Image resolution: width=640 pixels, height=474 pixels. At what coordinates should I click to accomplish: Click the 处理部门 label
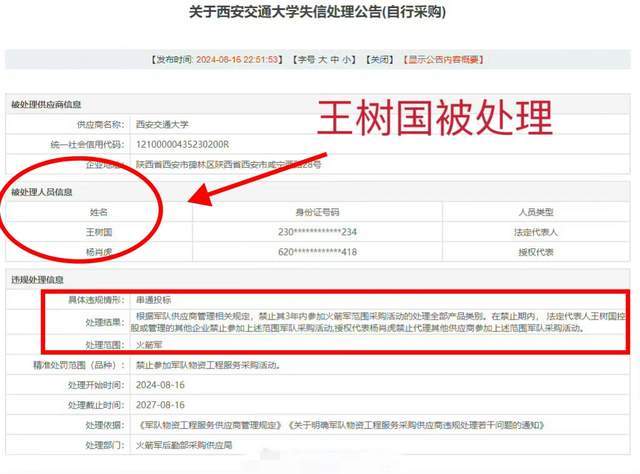point(105,445)
